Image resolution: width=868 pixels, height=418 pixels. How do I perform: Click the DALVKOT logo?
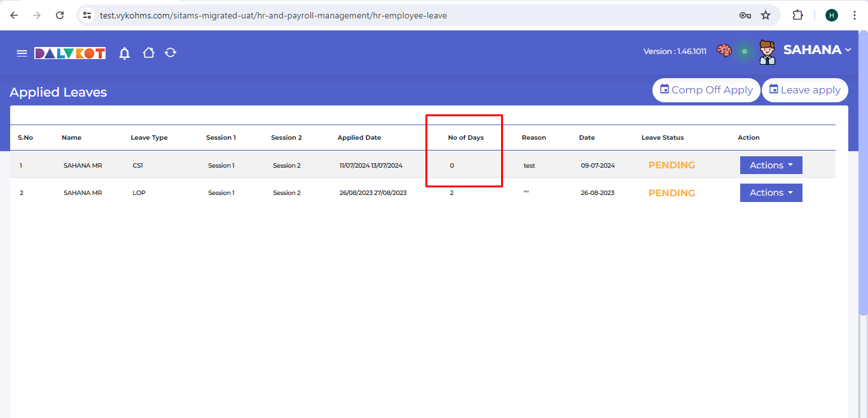coord(70,53)
